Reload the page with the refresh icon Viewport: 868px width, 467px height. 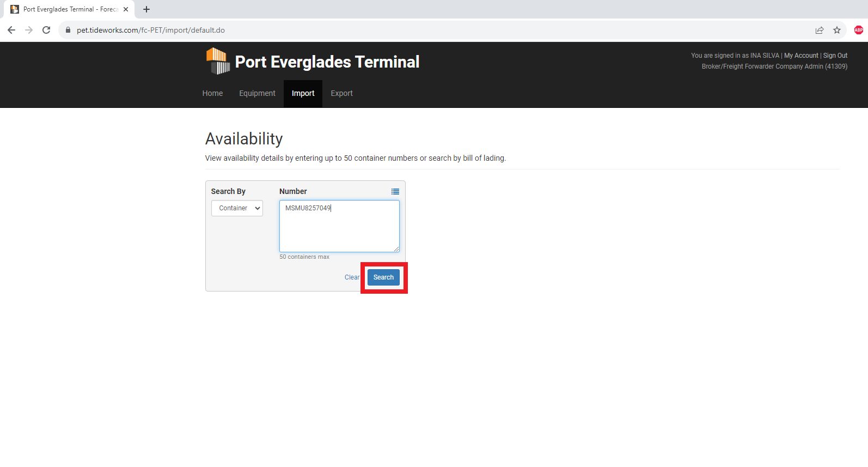[x=46, y=30]
